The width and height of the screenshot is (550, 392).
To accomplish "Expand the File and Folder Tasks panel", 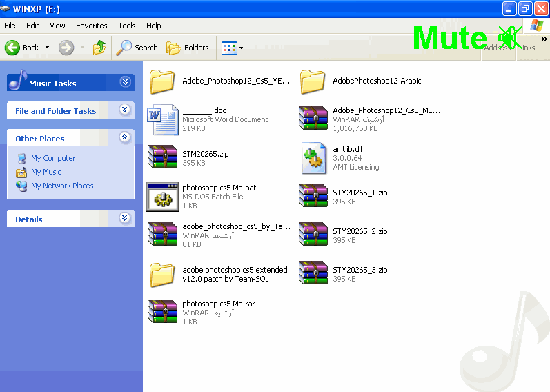I will (x=125, y=110).
